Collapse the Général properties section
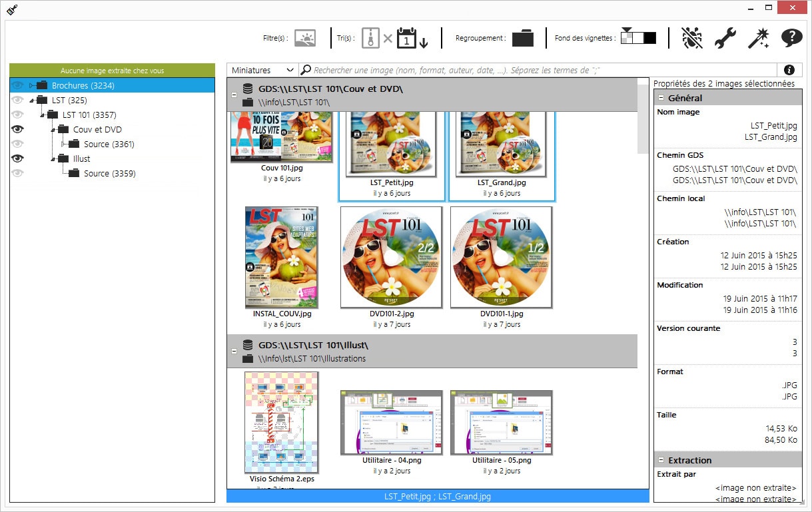The image size is (812, 512). (x=661, y=98)
